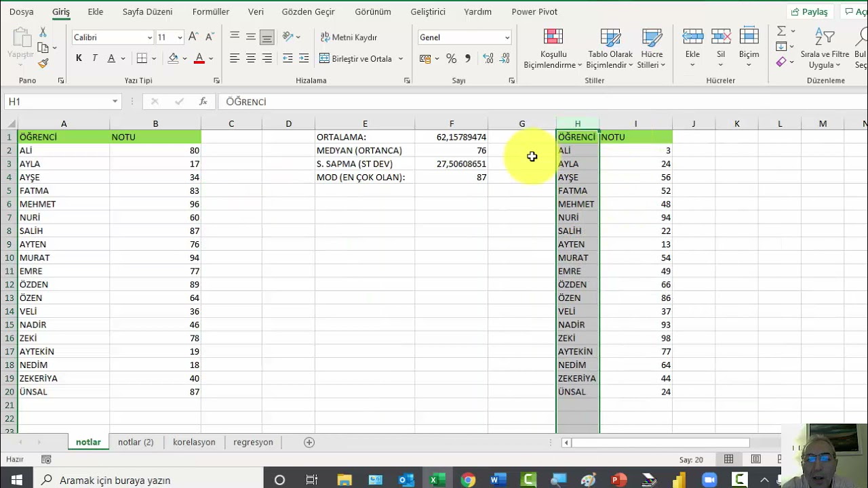The width and height of the screenshot is (868, 488).
Task: Align text to bottom
Action: tap(267, 37)
